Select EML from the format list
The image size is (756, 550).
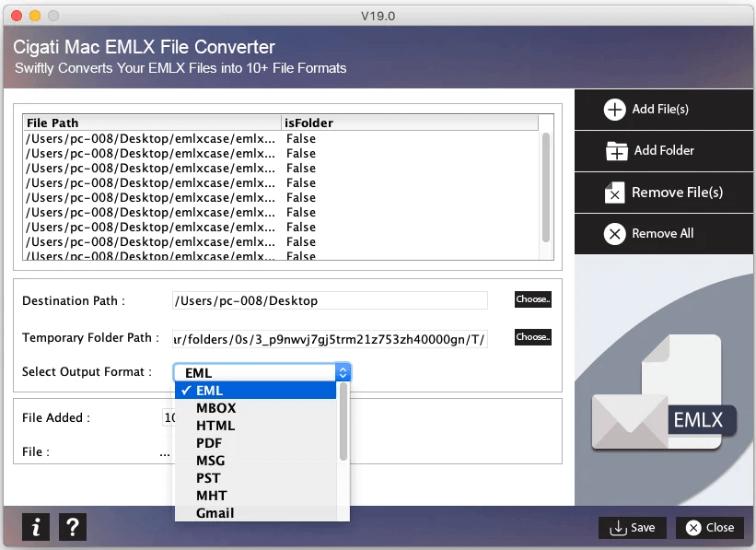point(256,391)
